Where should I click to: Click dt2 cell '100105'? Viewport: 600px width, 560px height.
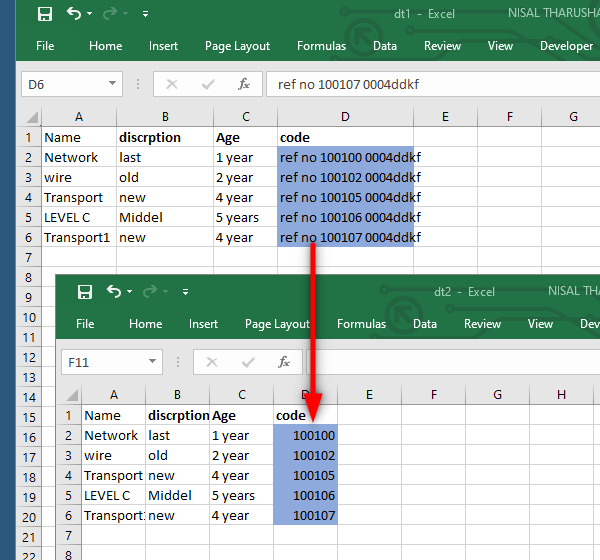[305, 476]
